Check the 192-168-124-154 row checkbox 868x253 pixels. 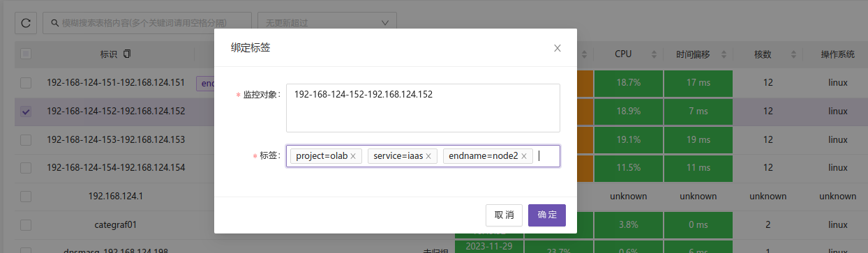coord(26,168)
